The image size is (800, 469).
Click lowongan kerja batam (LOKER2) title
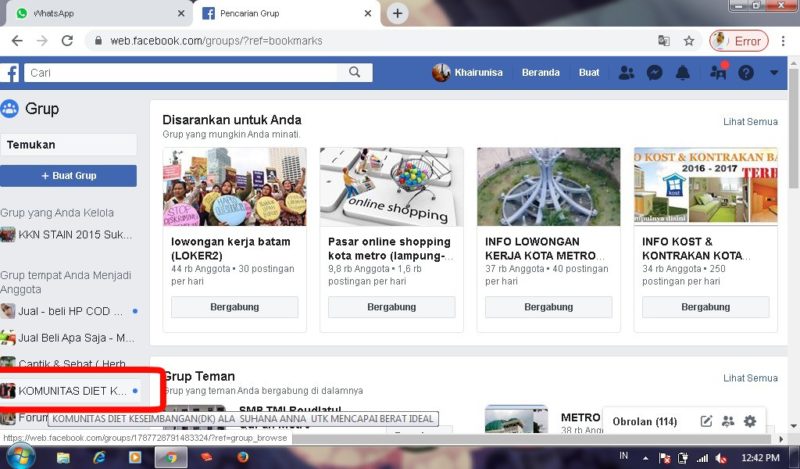[231, 249]
